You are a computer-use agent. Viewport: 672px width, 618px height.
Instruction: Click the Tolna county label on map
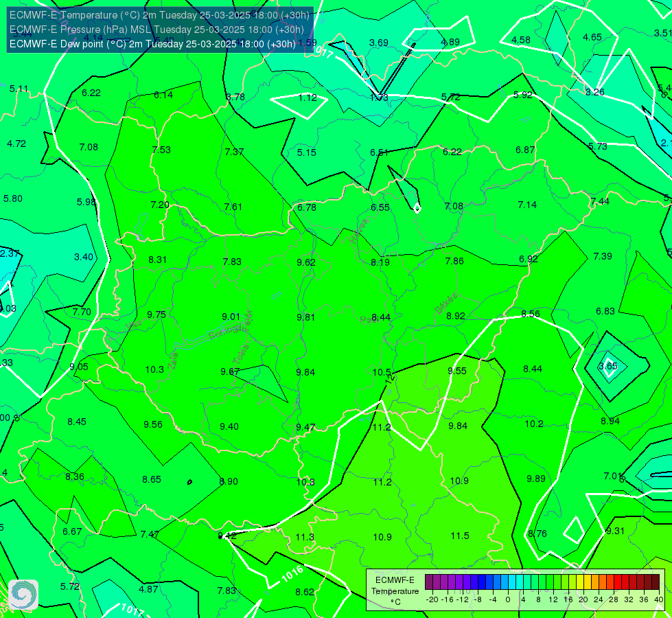[x=241, y=354]
